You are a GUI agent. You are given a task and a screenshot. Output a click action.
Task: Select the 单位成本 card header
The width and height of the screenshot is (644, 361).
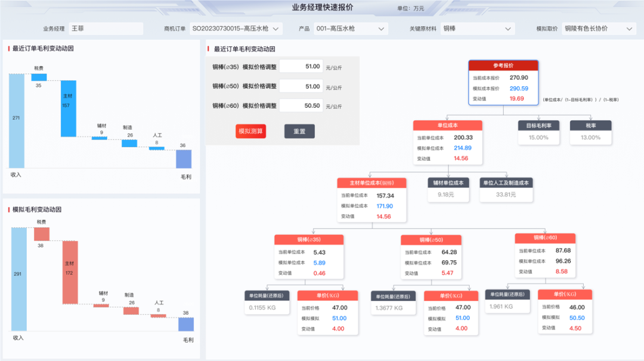[x=448, y=126]
